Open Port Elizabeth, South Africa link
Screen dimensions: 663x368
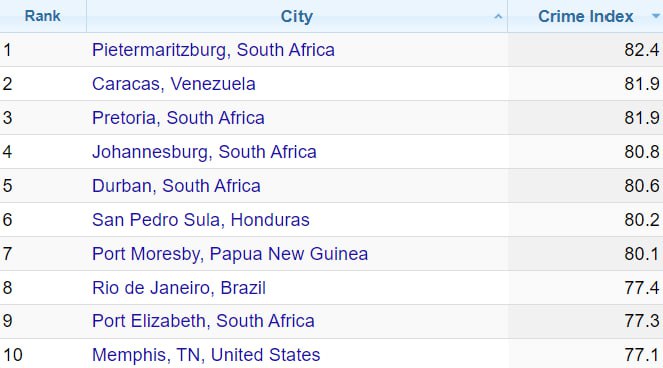(x=203, y=321)
